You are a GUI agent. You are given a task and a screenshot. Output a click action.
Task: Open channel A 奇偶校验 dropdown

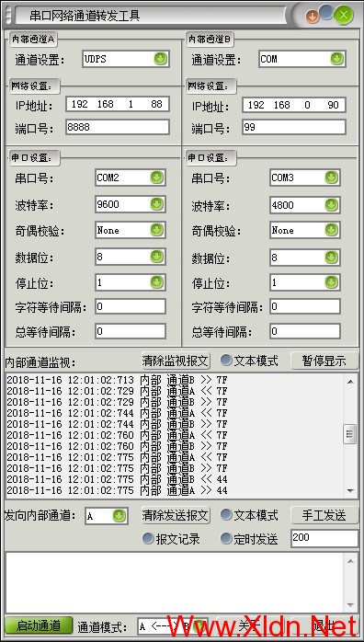point(130,230)
